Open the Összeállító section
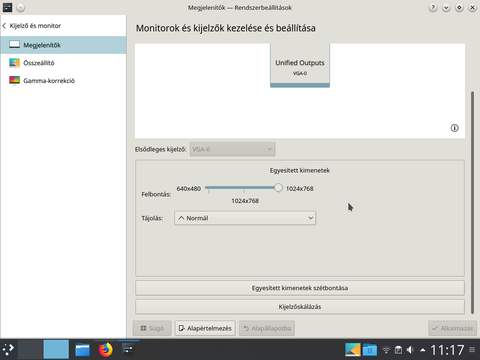 click(x=63, y=63)
